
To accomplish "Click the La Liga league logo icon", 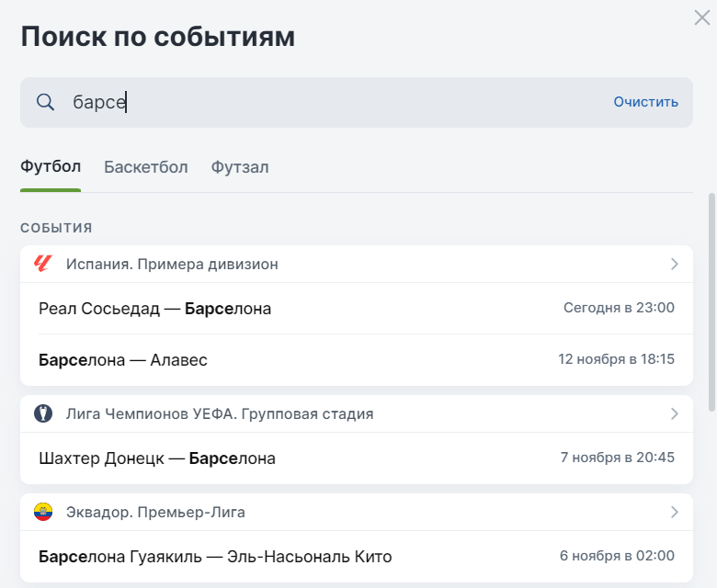I will 43,264.
